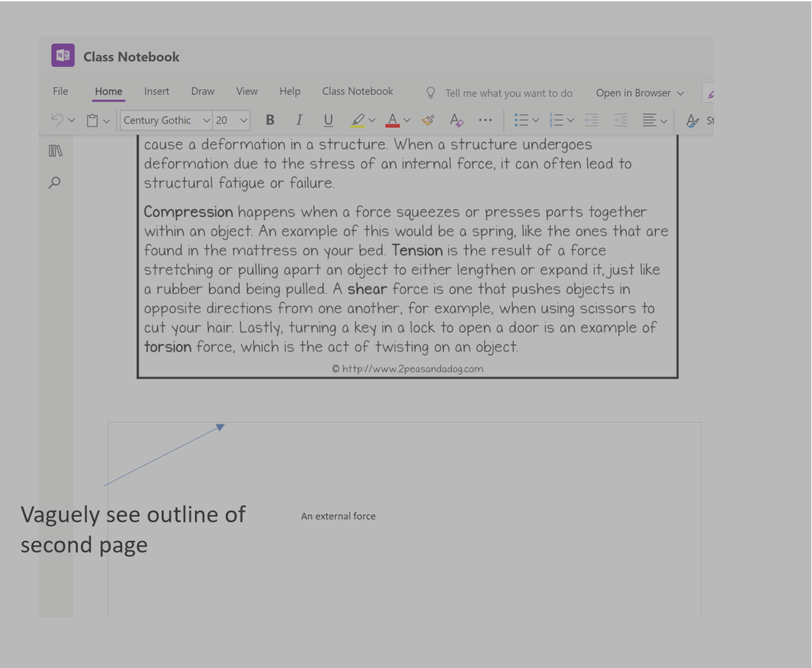Click the bold word torsion in the note
Image resolution: width=812 pixels, height=668 pixels.
(x=168, y=347)
